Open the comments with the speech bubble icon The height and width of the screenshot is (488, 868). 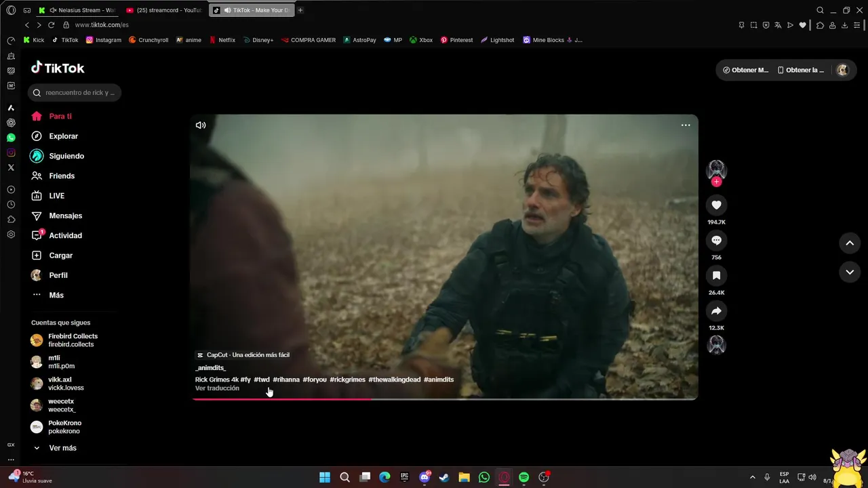(x=716, y=240)
